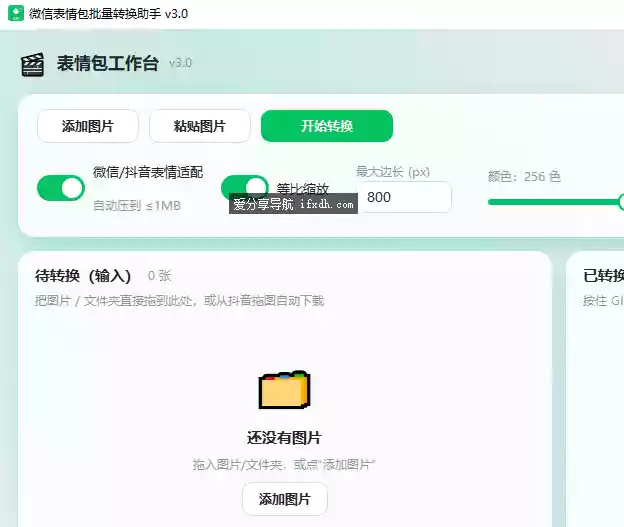Viewport: 624px width, 527px height.
Task: Start conversion with 开始转换 button
Action: (x=327, y=126)
